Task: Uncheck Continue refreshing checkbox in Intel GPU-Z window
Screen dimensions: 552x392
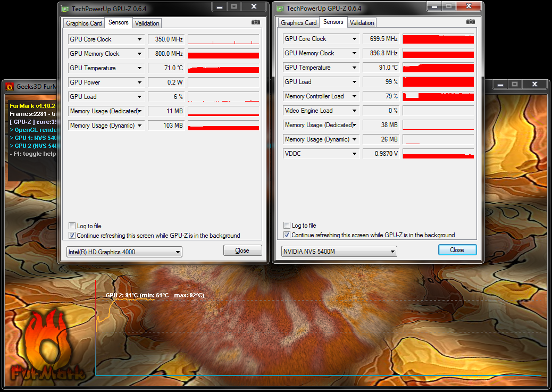Action: coord(72,235)
